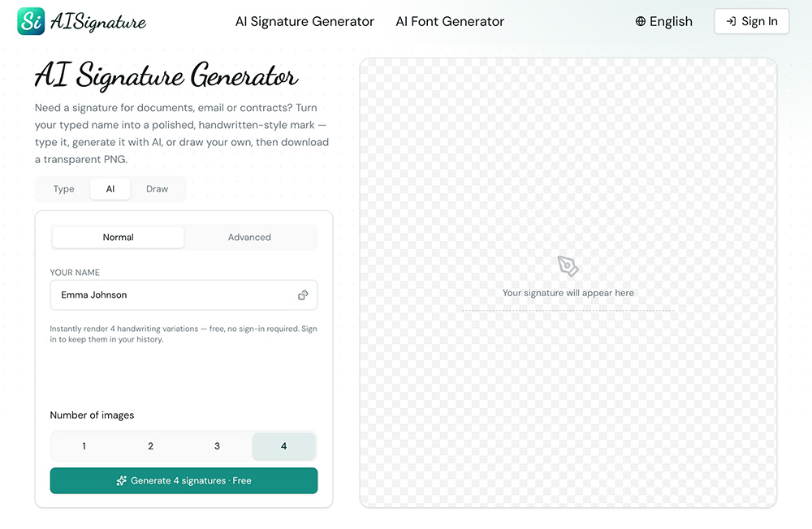The height and width of the screenshot is (529, 812).
Task: Select 4 images option
Action: click(283, 446)
